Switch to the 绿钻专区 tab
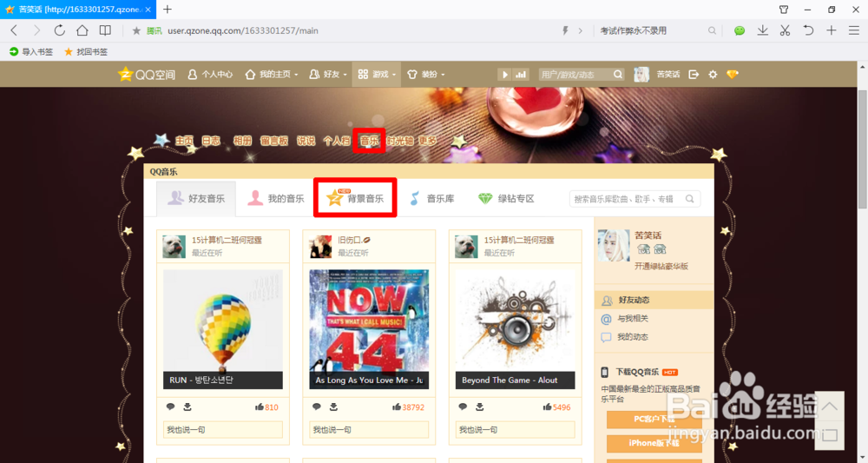 coord(507,198)
